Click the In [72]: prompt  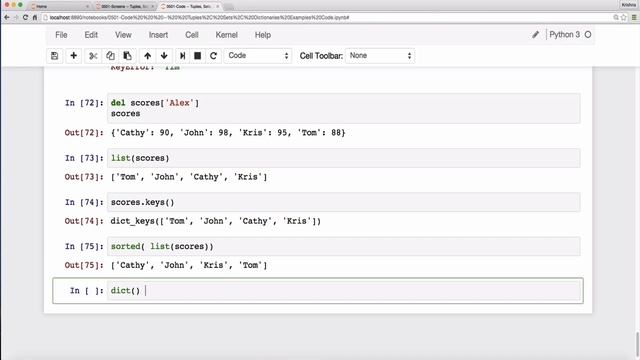[84, 103]
